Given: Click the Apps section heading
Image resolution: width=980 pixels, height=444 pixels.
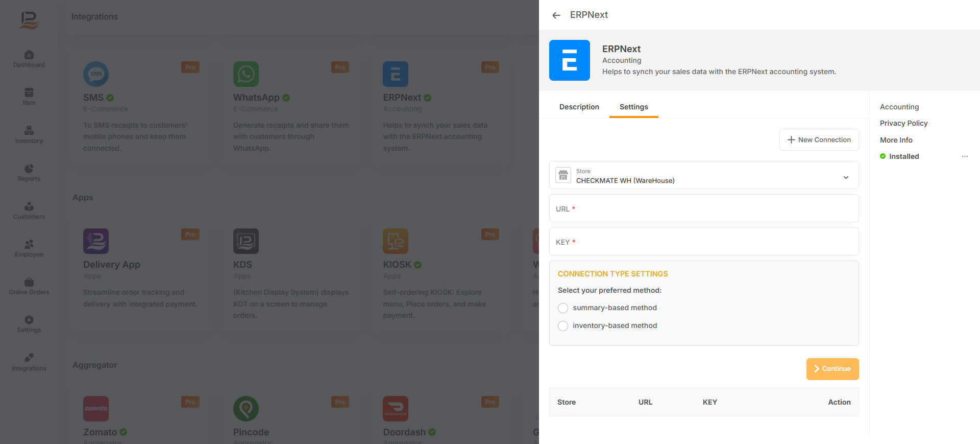Looking at the screenshot, I should 83,198.
